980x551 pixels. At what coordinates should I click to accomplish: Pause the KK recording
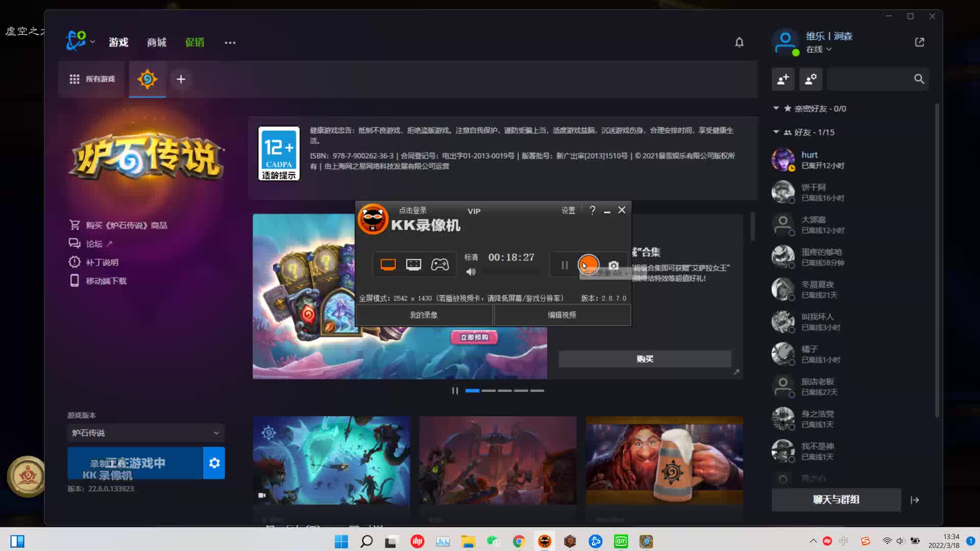coord(565,265)
